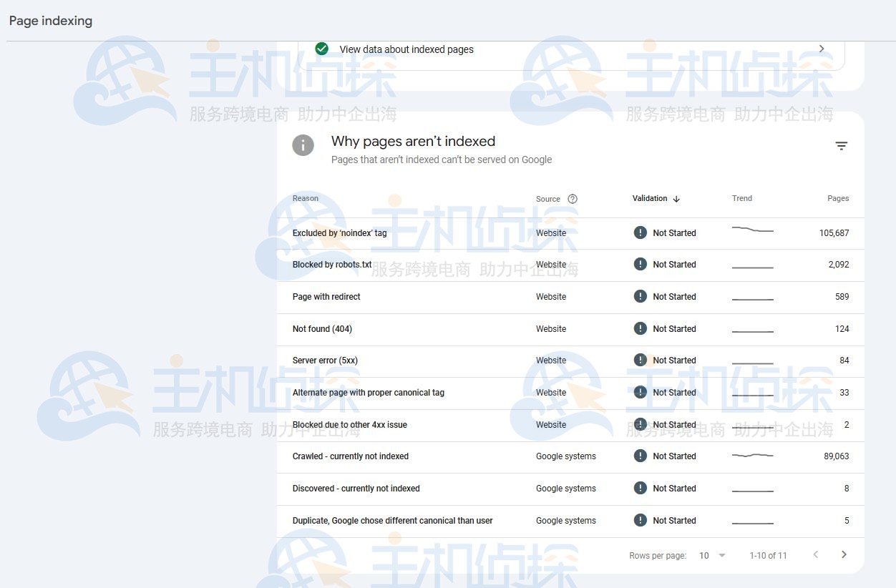Screen dimensions: 896x588
Task: Expand View data about indexed pages row
Action: pos(821,49)
